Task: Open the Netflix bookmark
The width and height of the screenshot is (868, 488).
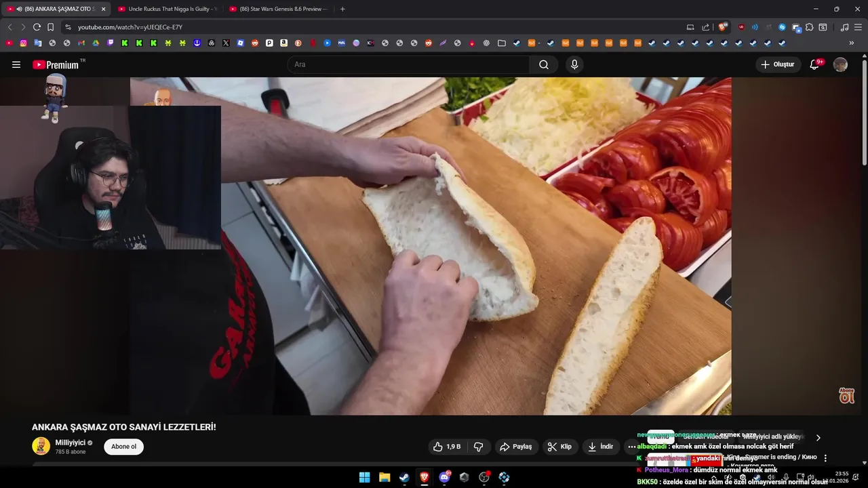Action: (x=313, y=43)
